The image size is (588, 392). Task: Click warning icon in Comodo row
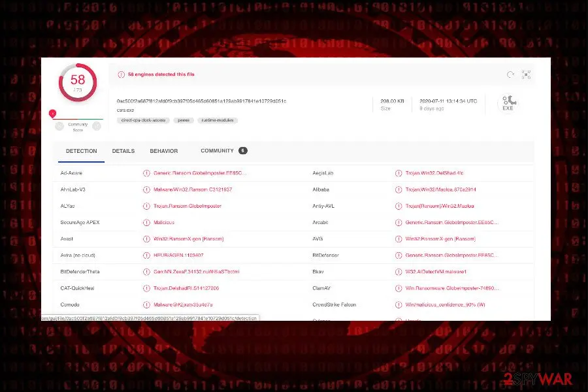coord(146,305)
